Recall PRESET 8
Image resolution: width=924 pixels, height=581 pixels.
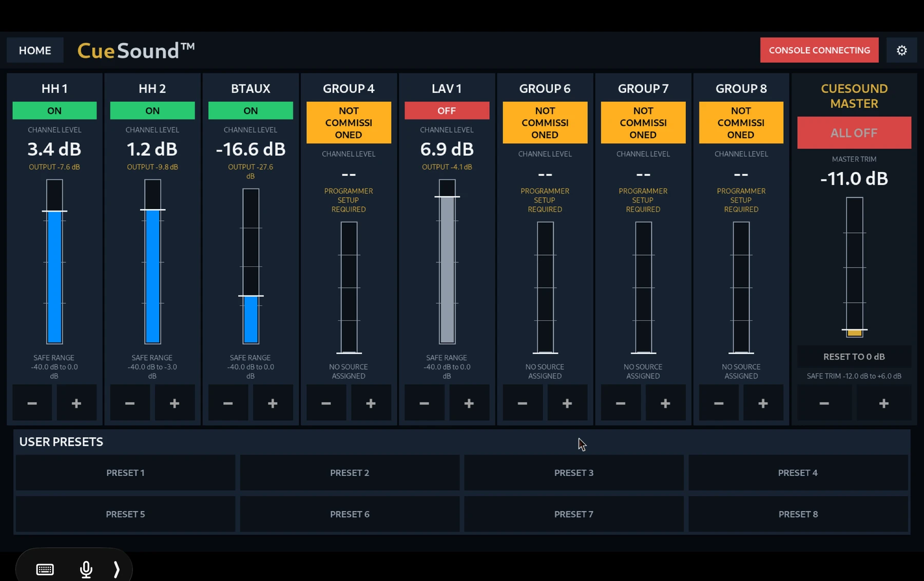pos(798,514)
